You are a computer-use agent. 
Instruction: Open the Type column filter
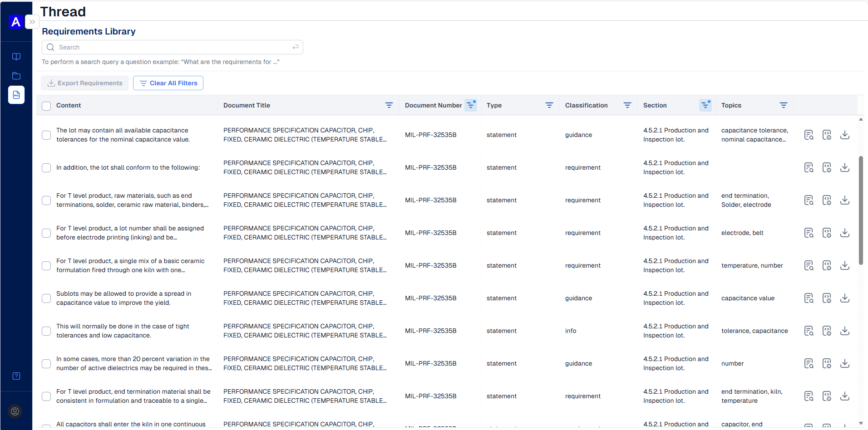coord(549,105)
